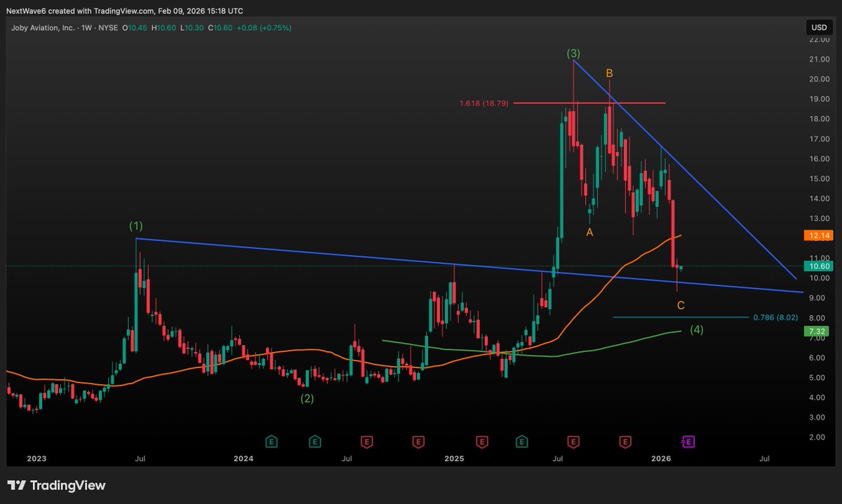Viewport: 842px width, 504px height.
Task: Click the red earnings icon just left of 2025
Action: (417, 442)
